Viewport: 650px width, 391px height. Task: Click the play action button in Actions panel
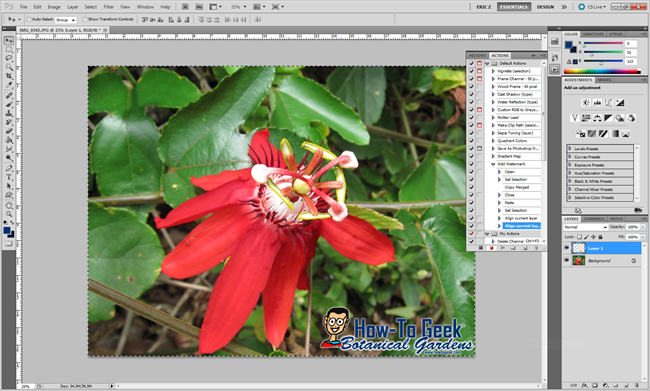tap(502, 248)
